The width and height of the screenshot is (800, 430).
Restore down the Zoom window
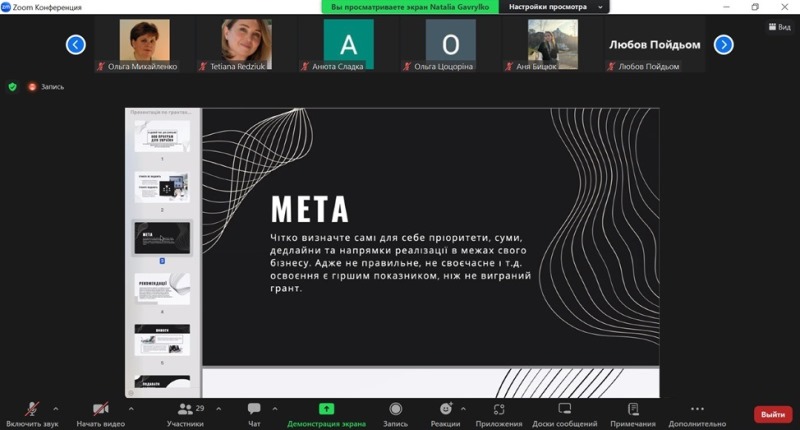click(x=755, y=7)
